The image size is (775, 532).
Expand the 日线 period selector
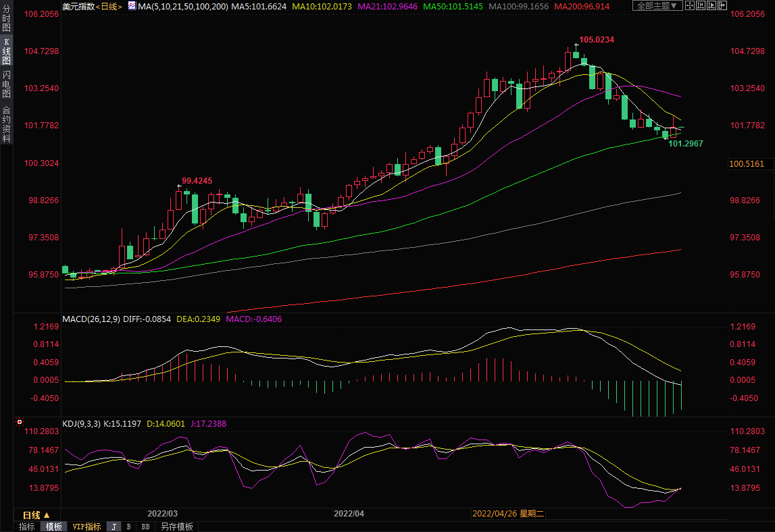pos(36,514)
